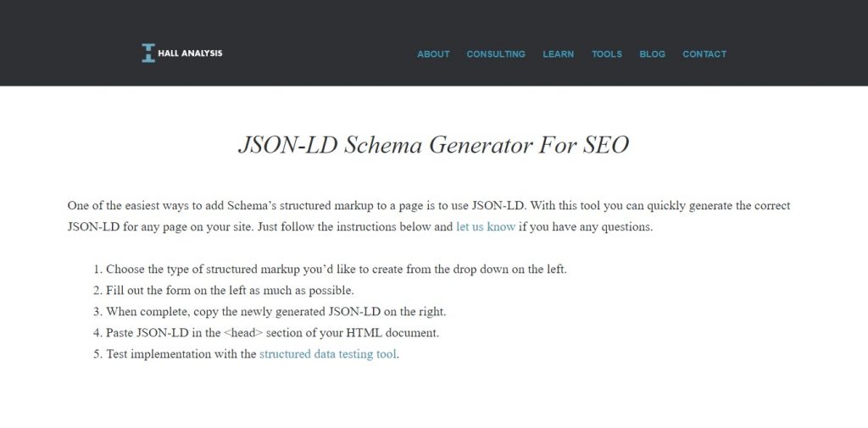868x428 pixels.
Task: Click the JSON-LD Schema Generator For SEO heading
Action: click(x=433, y=145)
